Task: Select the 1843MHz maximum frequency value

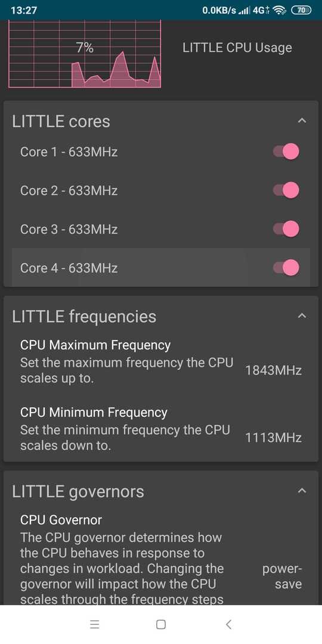Action: (273, 370)
